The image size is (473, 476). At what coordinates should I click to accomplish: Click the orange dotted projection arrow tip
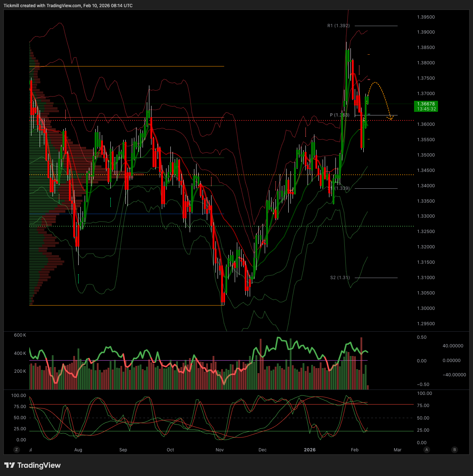click(x=391, y=119)
